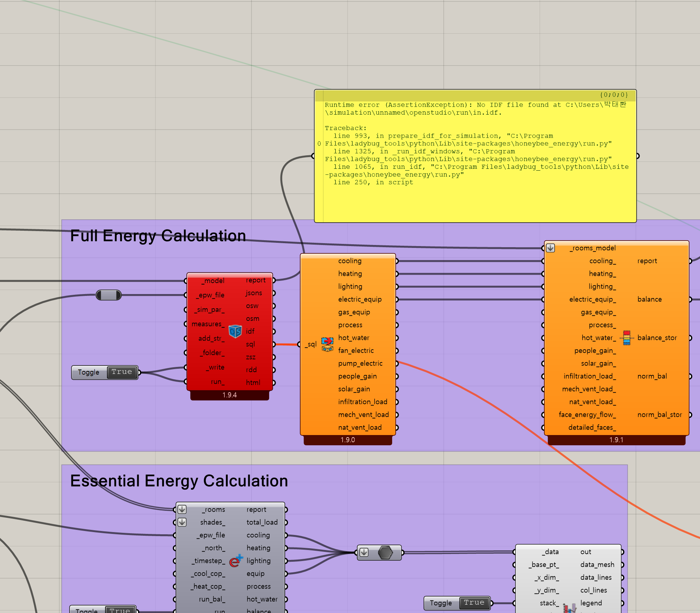Click the arrow icon next to shades_ input
Screen dimensions: 700x613
point(182,522)
